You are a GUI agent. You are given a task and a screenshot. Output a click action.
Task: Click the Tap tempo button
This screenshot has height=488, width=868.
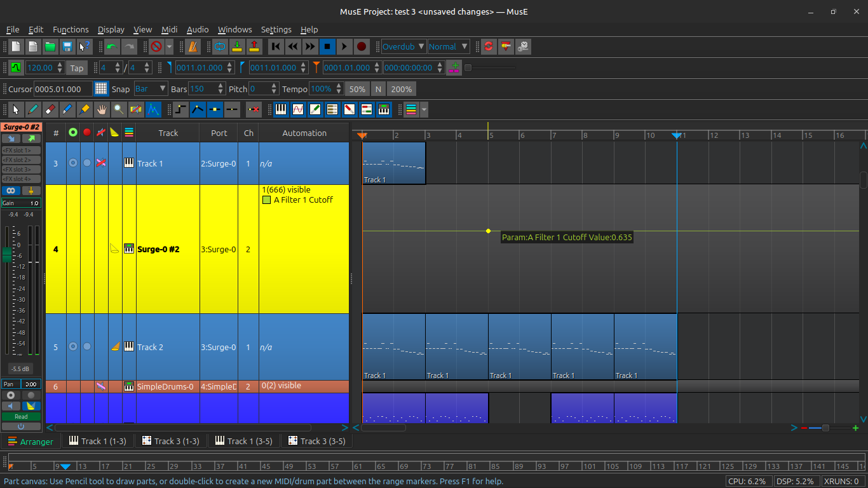(x=77, y=68)
